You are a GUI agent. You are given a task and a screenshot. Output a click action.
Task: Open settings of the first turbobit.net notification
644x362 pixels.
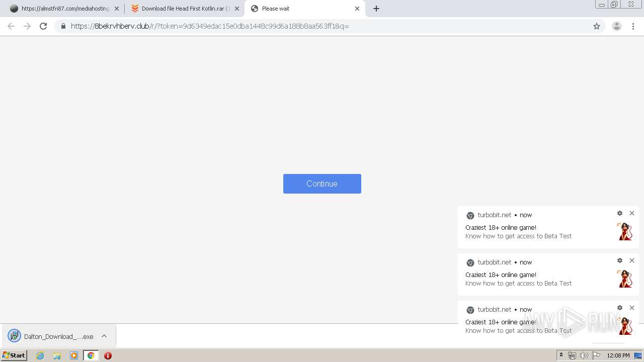point(620,213)
